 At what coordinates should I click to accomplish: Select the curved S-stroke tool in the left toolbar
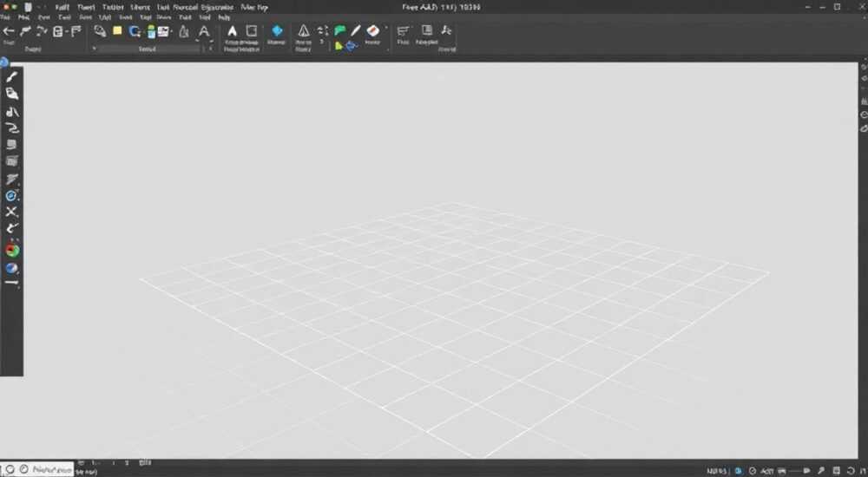(x=11, y=128)
